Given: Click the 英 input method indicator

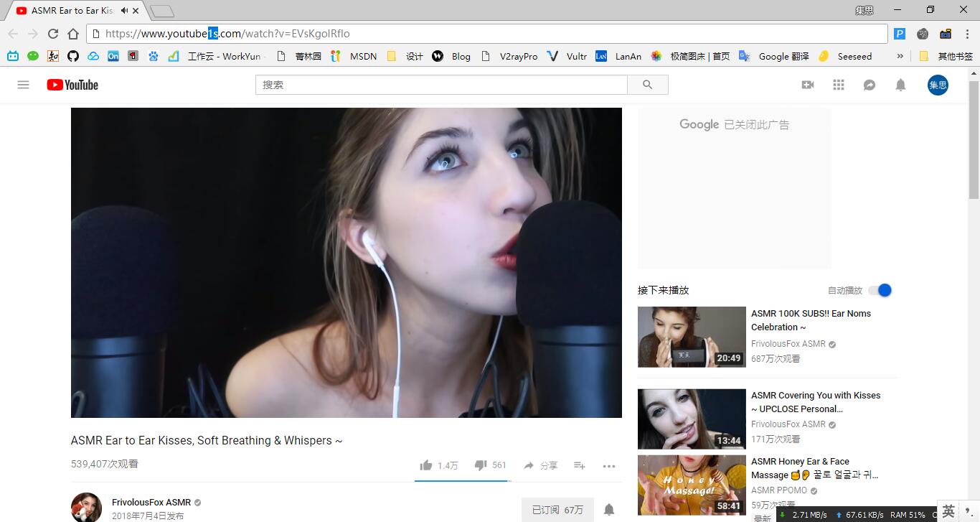Looking at the screenshot, I should coord(948,512).
